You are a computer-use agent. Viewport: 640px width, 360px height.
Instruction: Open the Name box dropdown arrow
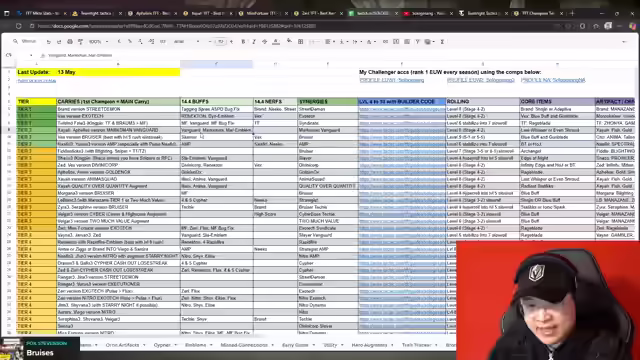tap(31, 55)
